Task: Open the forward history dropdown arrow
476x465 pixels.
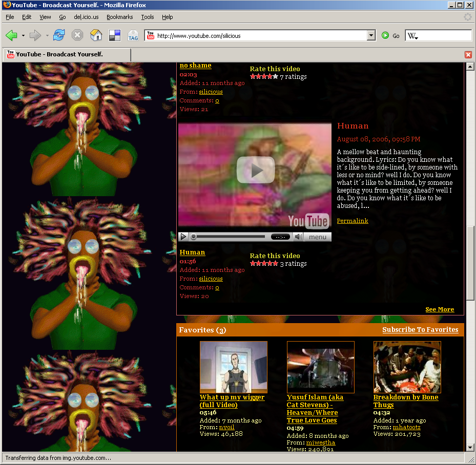Action: (47, 36)
